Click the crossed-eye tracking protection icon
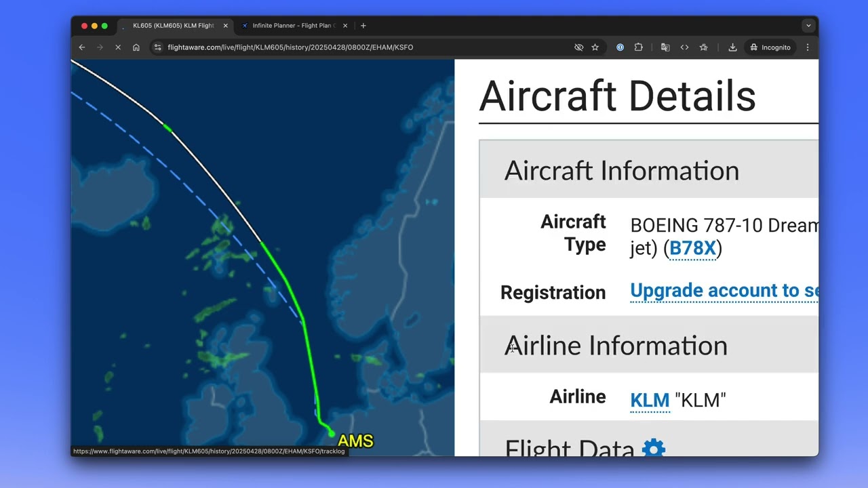The width and height of the screenshot is (868, 488). (578, 47)
